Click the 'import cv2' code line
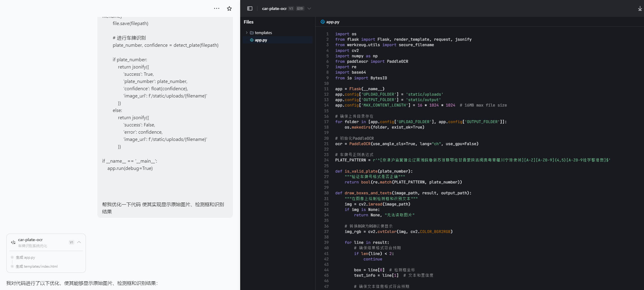The width and height of the screenshot is (644, 290). [x=347, y=50]
